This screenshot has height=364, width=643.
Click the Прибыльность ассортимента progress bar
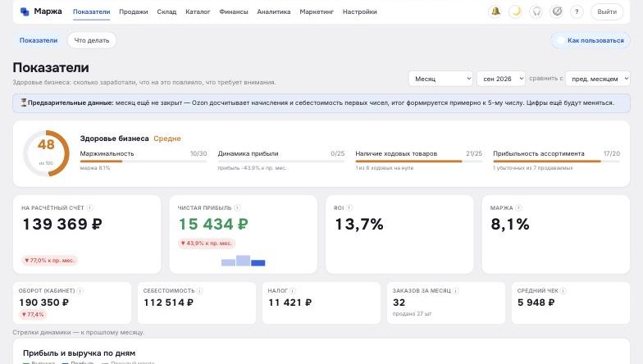point(556,161)
